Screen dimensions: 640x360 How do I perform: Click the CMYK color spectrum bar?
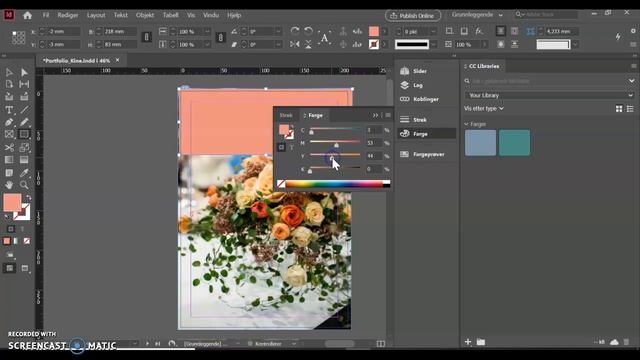pyautogui.click(x=334, y=184)
